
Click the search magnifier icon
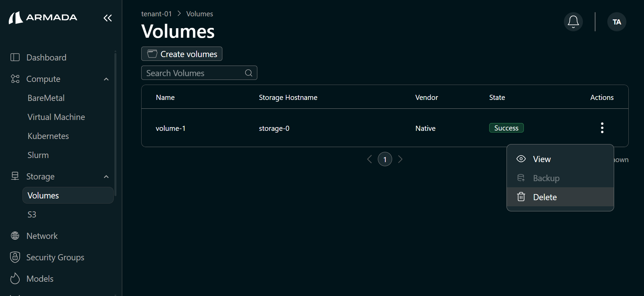coord(249,73)
